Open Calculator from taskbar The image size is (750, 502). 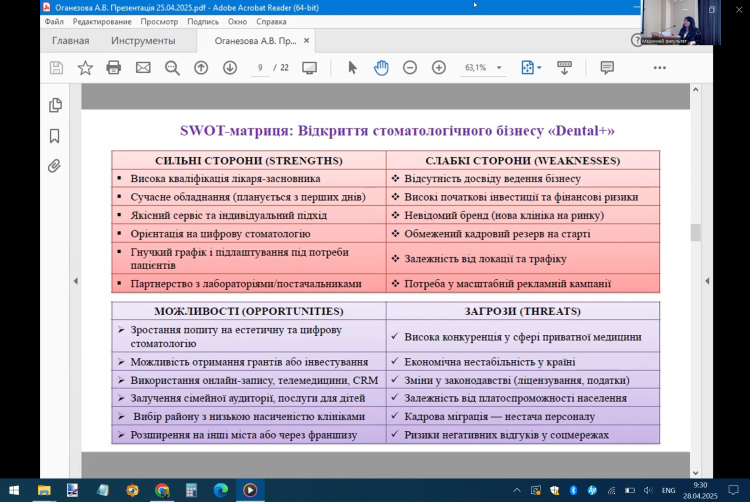click(191, 491)
